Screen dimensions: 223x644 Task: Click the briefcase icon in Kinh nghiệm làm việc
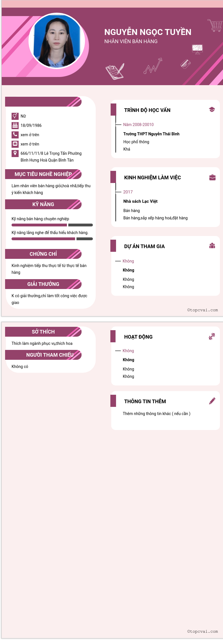tap(212, 177)
